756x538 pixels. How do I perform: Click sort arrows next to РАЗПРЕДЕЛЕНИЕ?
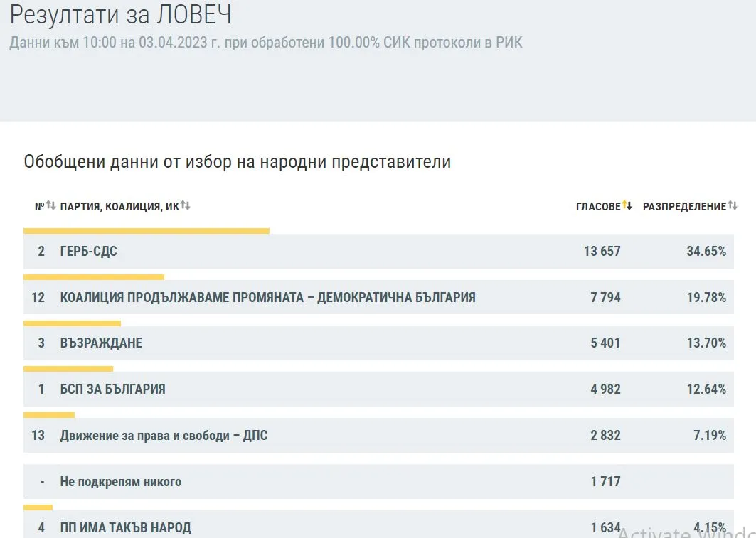pos(733,206)
